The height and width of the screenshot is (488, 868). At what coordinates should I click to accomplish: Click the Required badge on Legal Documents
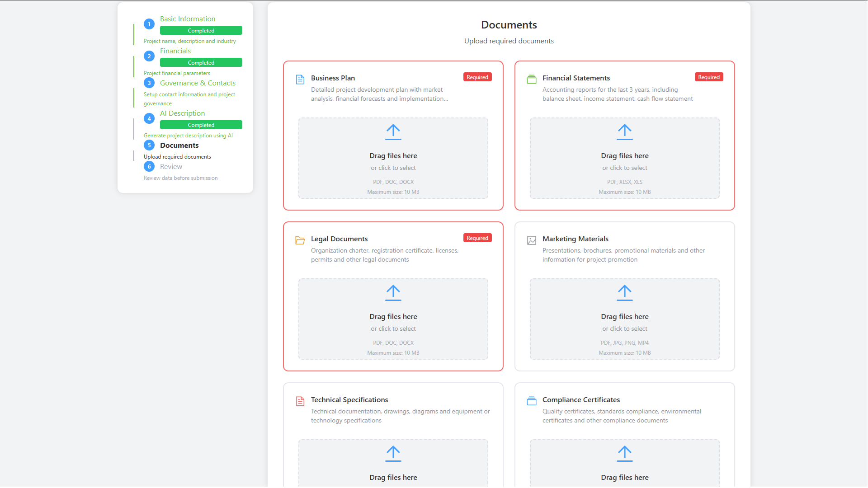click(477, 237)
